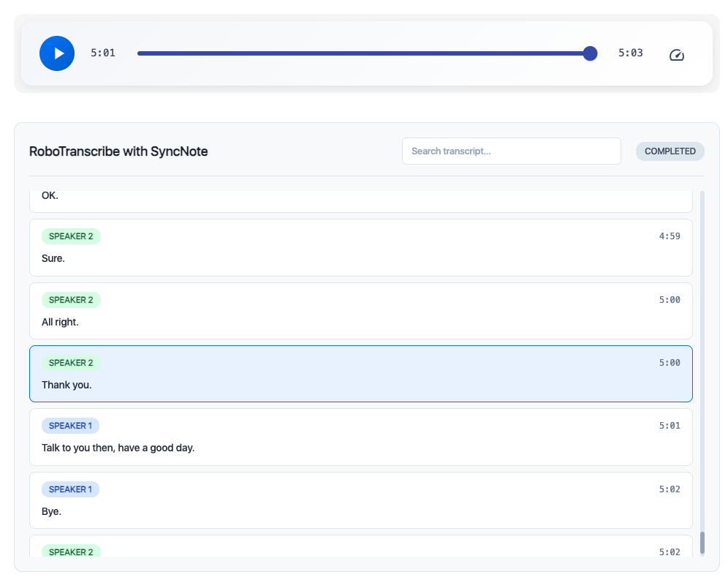
Task: Click the 5:02 timestamp beside "Bye."
Action: 669,489
